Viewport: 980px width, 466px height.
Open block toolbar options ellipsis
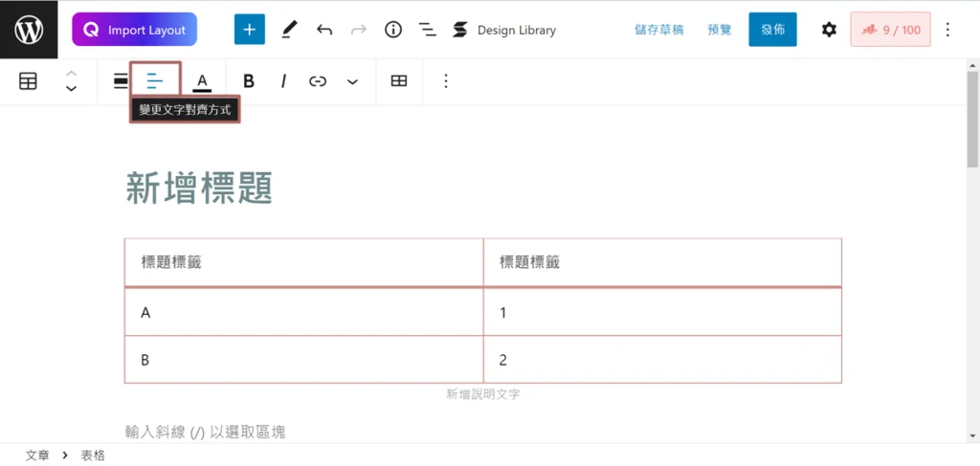click(x=446, y=81)
